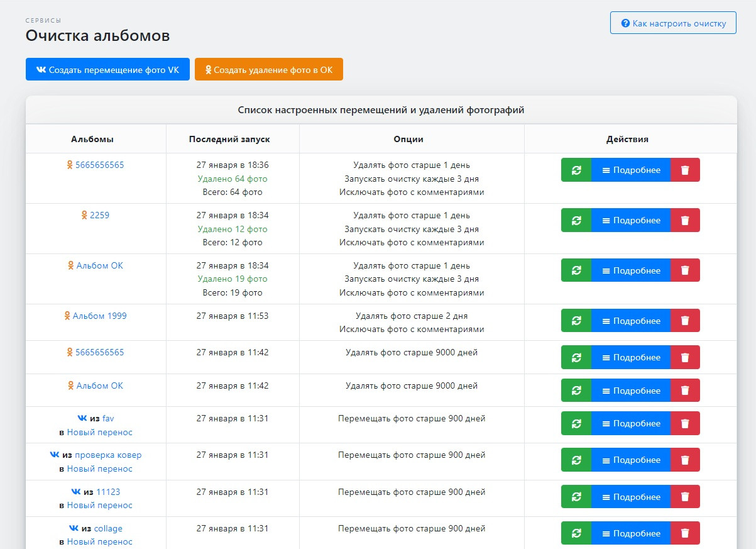This screenshot has height=549, width=756.
Task: Go to Новый перенос album in fav row
Action: pyautogui.click(x=100, y=432)
